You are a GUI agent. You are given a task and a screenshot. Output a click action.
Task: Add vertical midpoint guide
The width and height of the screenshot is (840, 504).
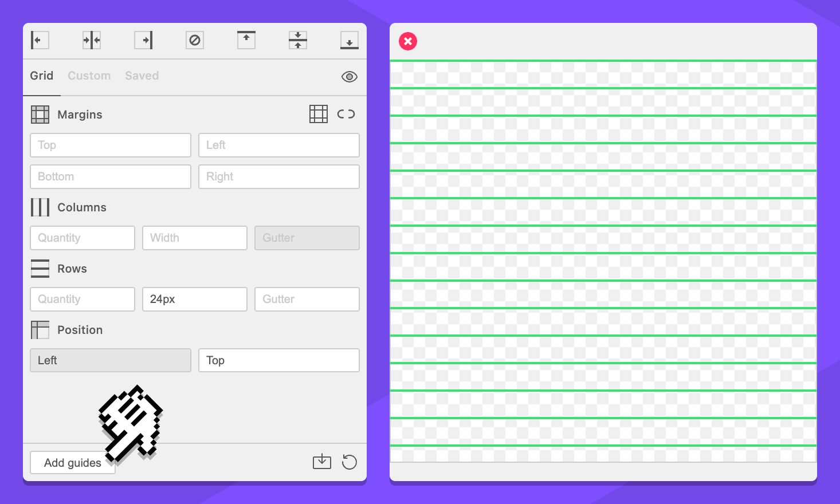tap(92, 40)
